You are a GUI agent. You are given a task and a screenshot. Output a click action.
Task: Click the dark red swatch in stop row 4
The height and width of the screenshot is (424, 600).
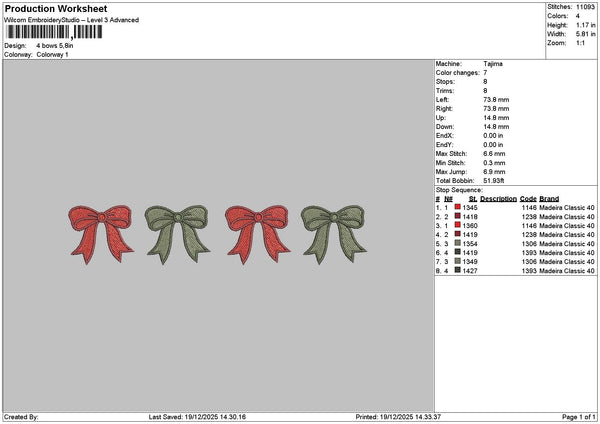457,234
